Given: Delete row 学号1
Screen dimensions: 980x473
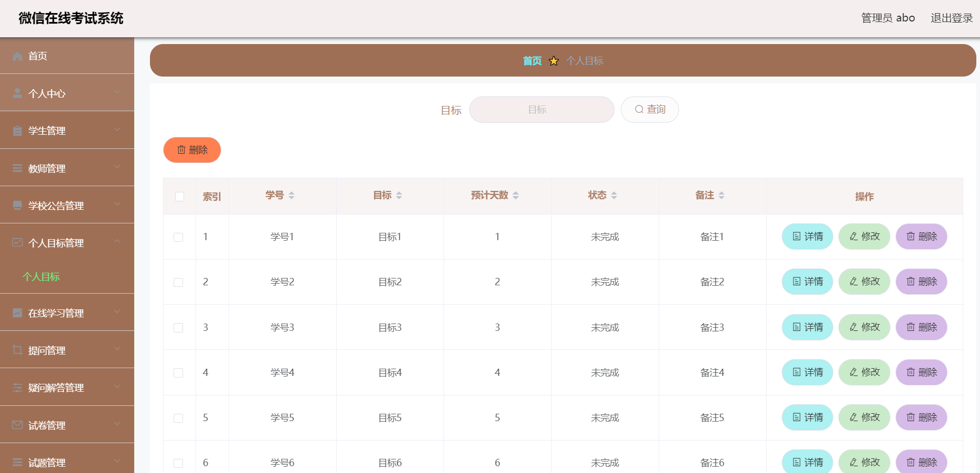Looking at the screenshot, I should 921,236.
